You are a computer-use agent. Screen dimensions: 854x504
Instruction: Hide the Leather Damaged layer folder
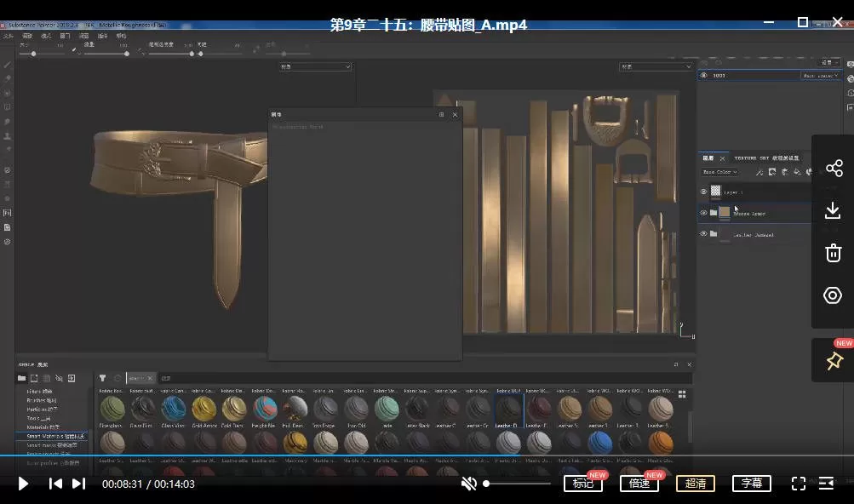point(703,234)
